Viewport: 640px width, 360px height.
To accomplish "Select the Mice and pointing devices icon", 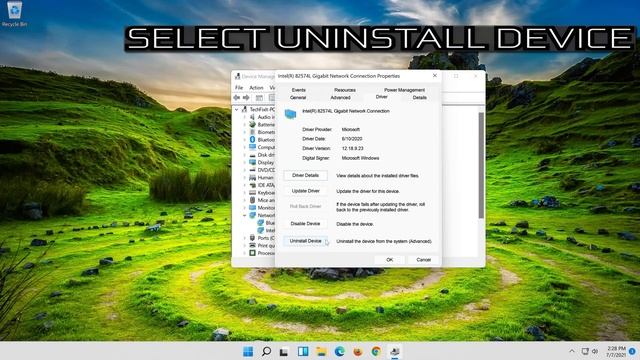I will pos(253,200).
